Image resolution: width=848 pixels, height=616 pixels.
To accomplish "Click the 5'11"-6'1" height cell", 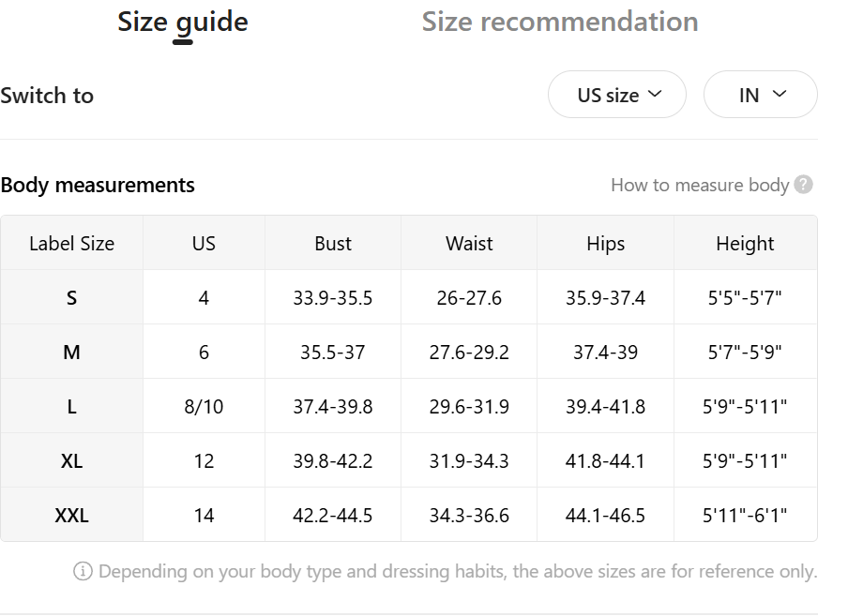I will 745,515.
